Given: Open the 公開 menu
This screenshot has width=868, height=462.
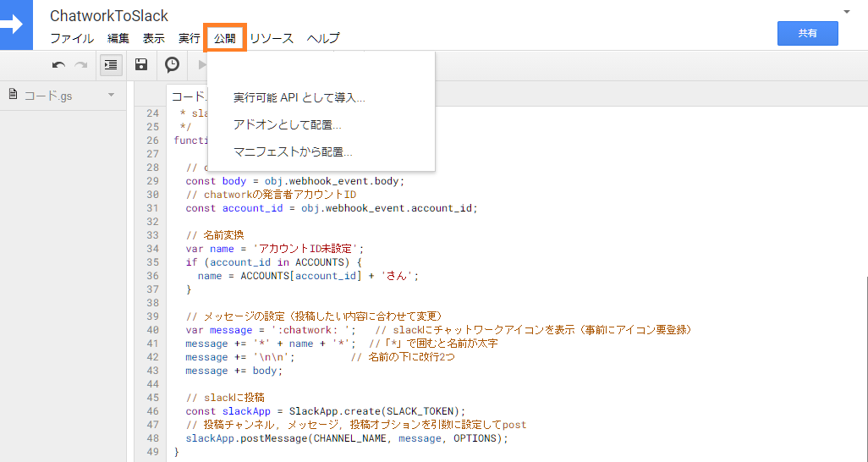Looking at the screenshot, I should tap(225, 38).
